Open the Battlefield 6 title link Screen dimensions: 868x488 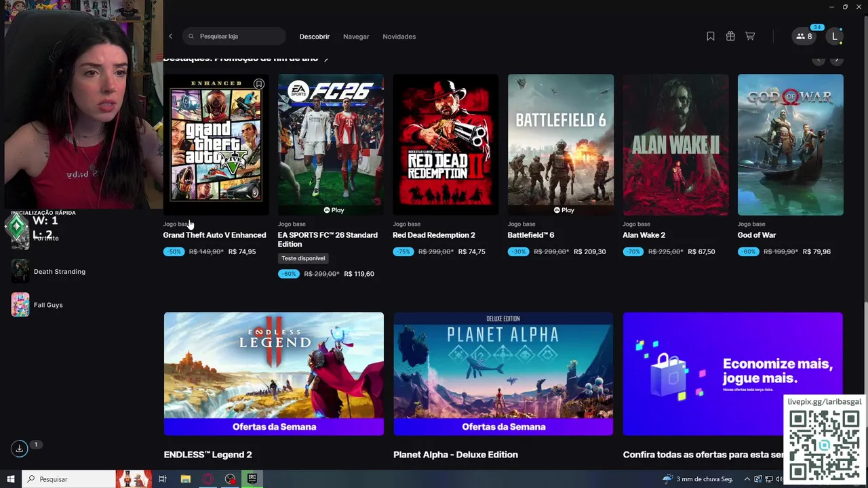click(x=531, y=235)
